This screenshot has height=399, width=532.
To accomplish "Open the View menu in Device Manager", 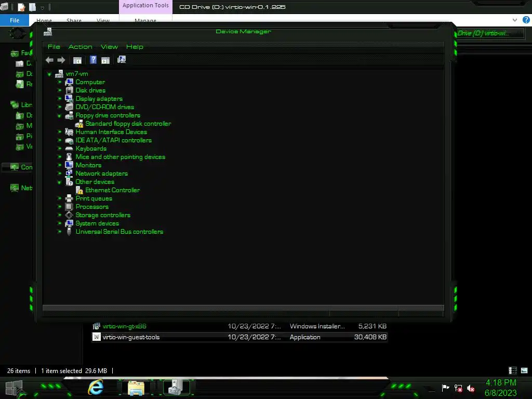I will click(109, 47).
